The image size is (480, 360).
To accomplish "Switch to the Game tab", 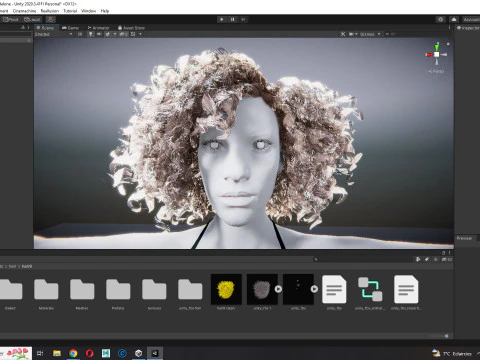I will [x=70, y=28].
